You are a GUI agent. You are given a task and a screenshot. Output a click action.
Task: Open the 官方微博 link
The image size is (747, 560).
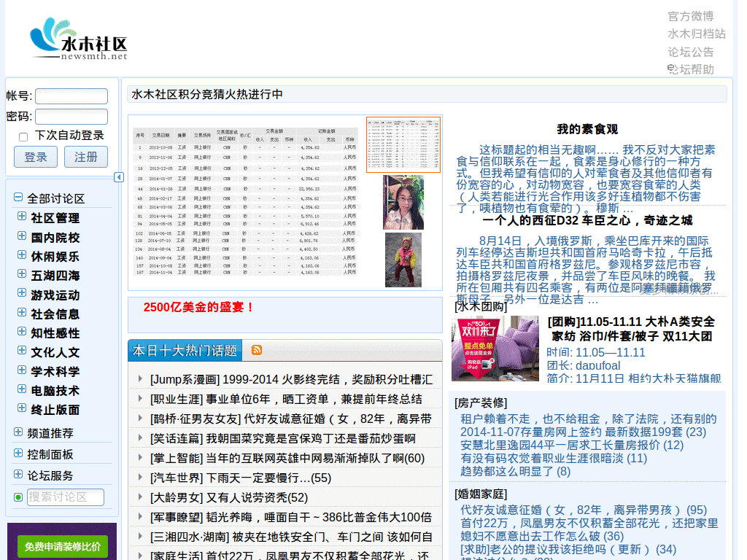[x=690, y=16]
